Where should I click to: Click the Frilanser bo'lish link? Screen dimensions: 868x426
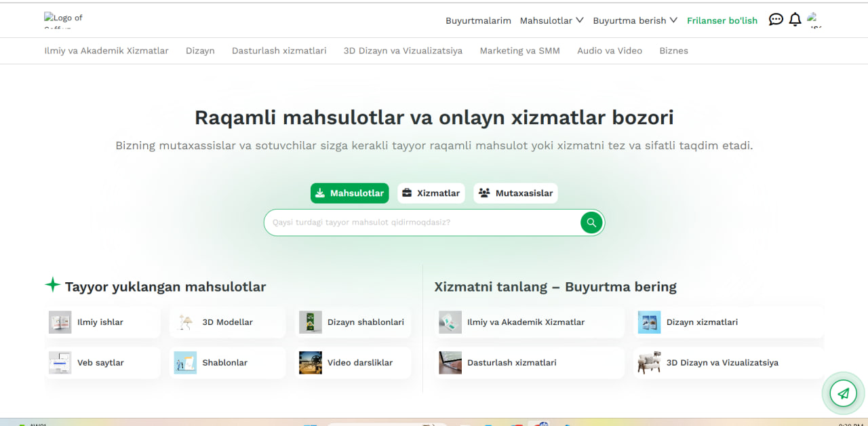(722, 20)
